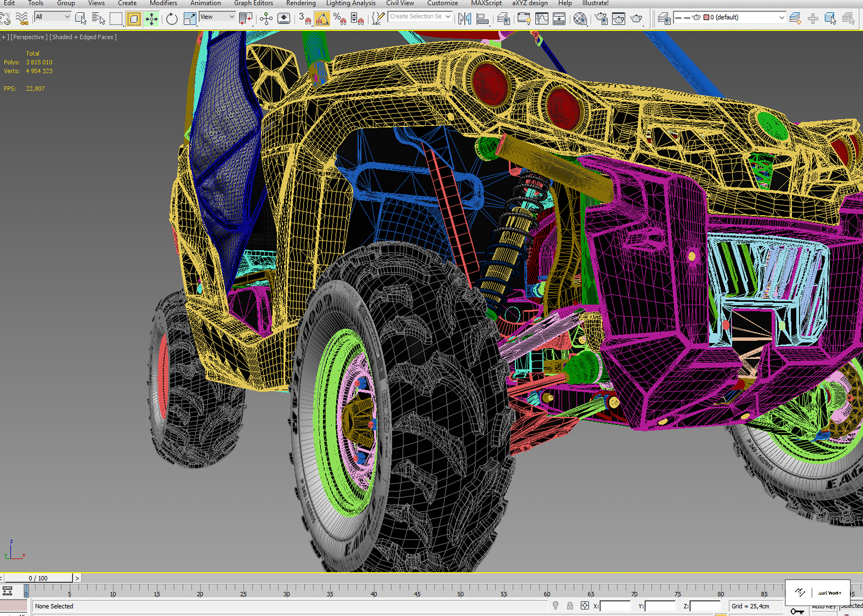Choose the Select and Rotate tool
Screen dimensions: 863x616
coord(172,19)
